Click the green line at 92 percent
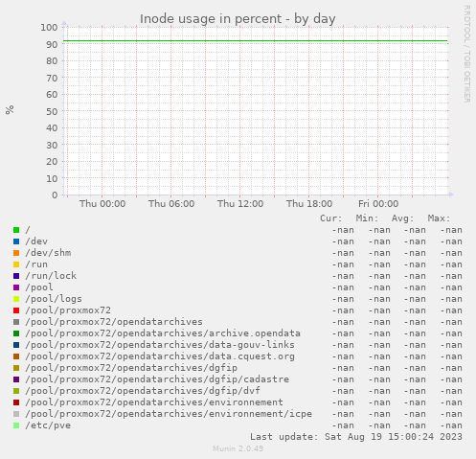Viewport: 476px width, 459px height. pos(256,41)
